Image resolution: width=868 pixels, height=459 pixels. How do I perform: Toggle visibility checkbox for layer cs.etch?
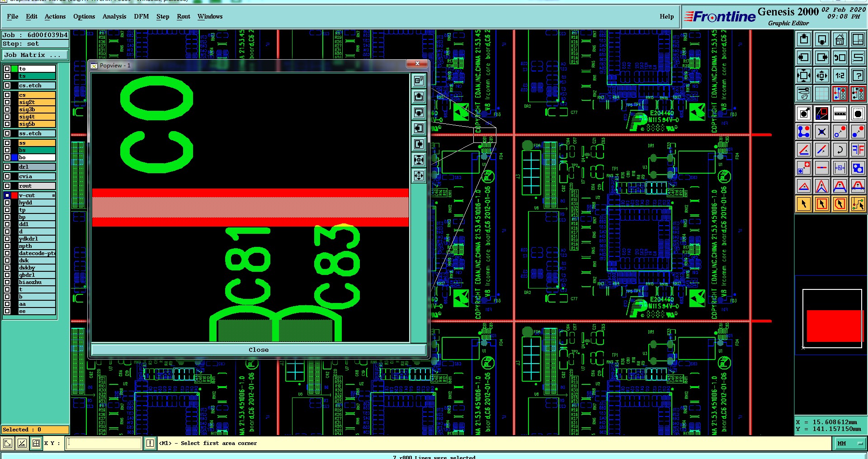pyautogui.click(x=7, y=85)
